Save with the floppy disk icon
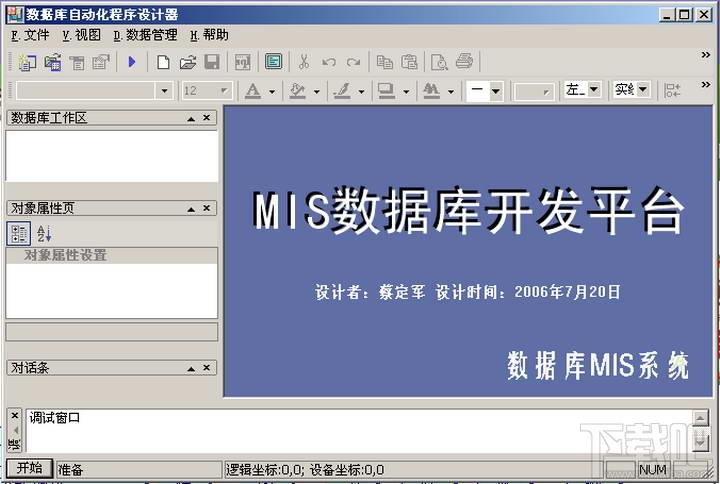 coord(212,62)
